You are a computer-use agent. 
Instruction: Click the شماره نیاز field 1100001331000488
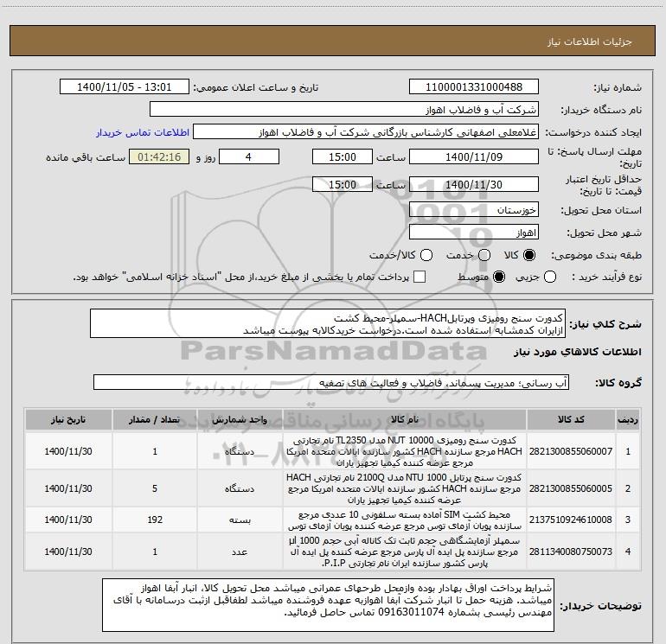[474, 87]
